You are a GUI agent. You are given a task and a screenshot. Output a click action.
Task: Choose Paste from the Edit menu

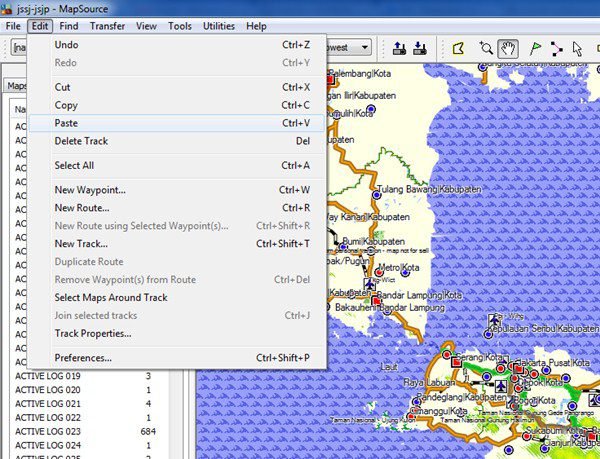68,123
